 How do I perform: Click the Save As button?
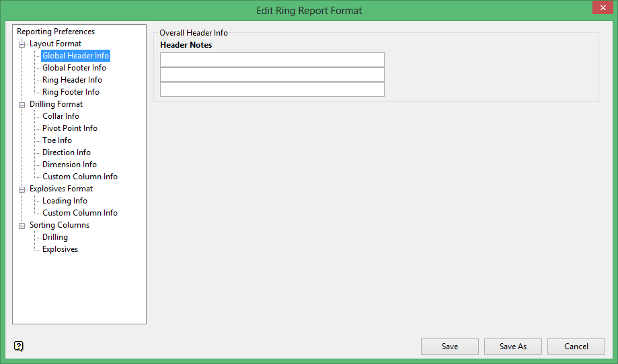[x=513, y=347]
